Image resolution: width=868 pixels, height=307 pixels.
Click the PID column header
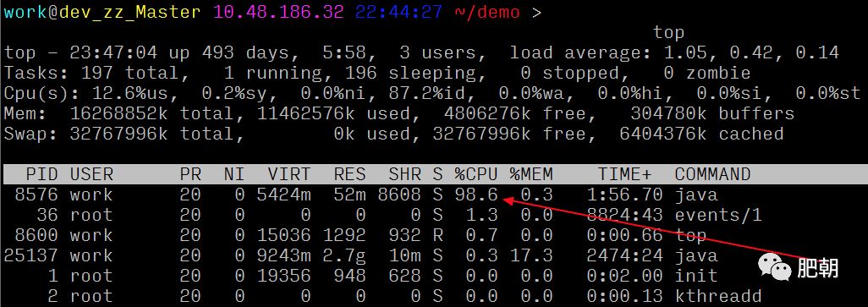tap(41, 175)
